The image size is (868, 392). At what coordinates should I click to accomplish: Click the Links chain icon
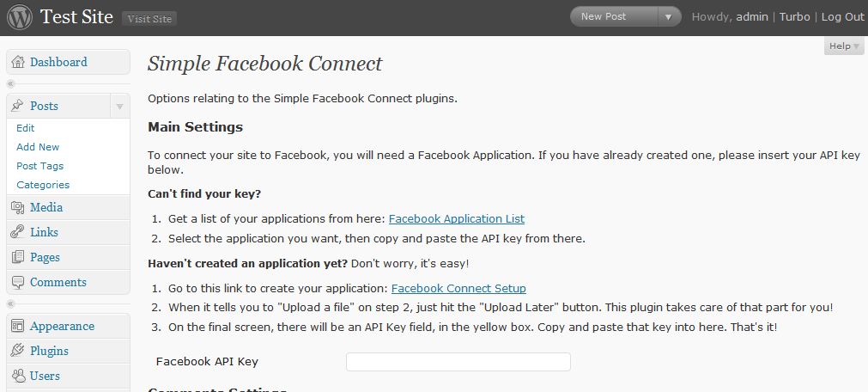click(18, 232)
